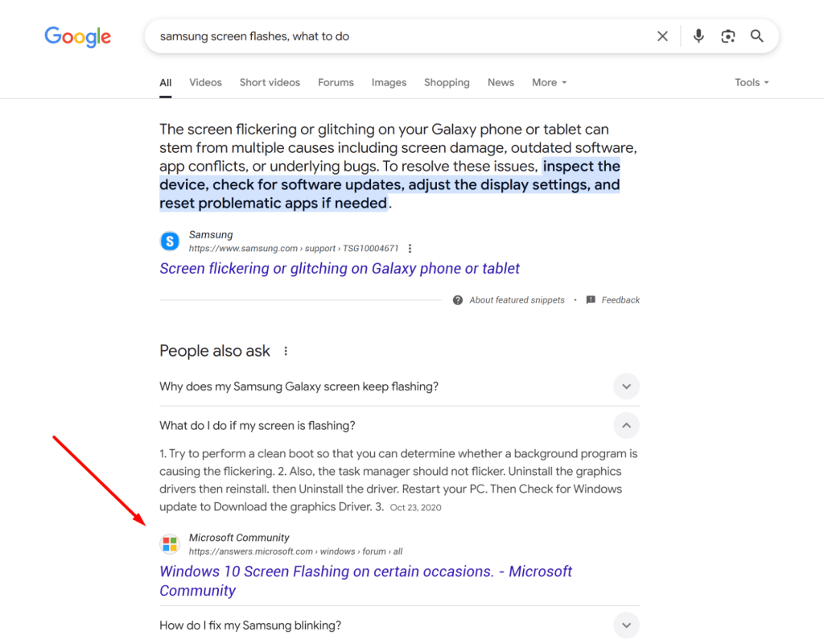
Task: Click the samsung.com support URL text
Action: click(294, 248)
